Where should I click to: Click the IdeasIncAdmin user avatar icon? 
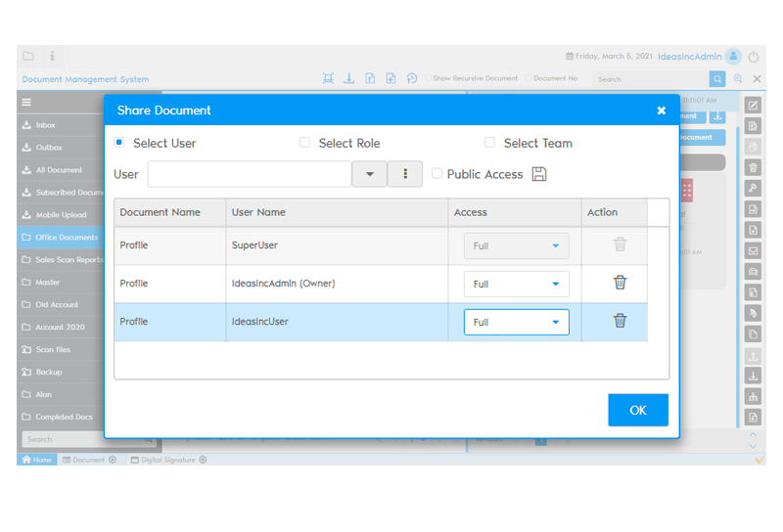point(733,57)
